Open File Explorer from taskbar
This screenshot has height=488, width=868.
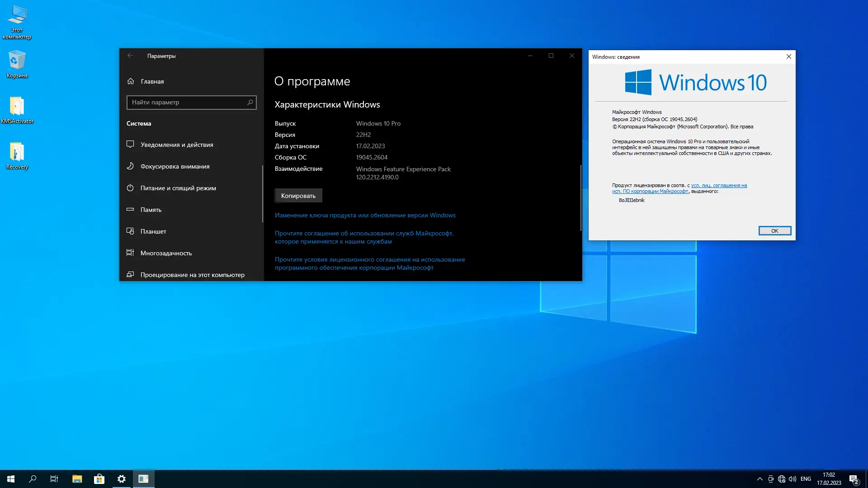[77, 479]
